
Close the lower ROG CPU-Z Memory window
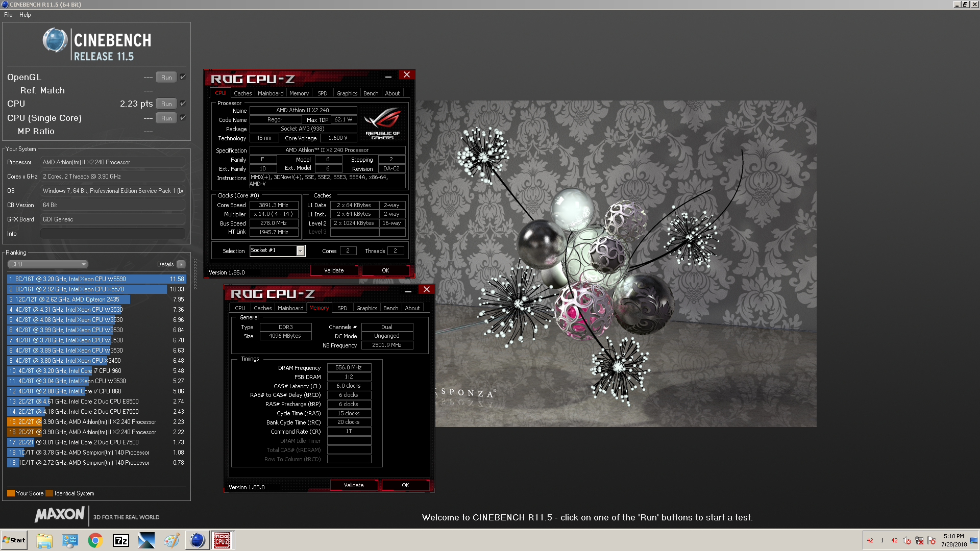click(427, 290)
